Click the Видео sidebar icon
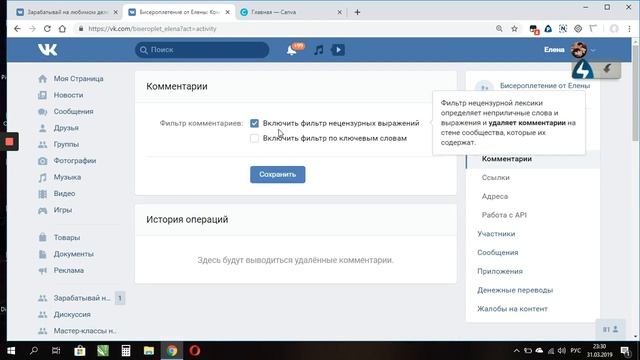 tap(42, 193)
